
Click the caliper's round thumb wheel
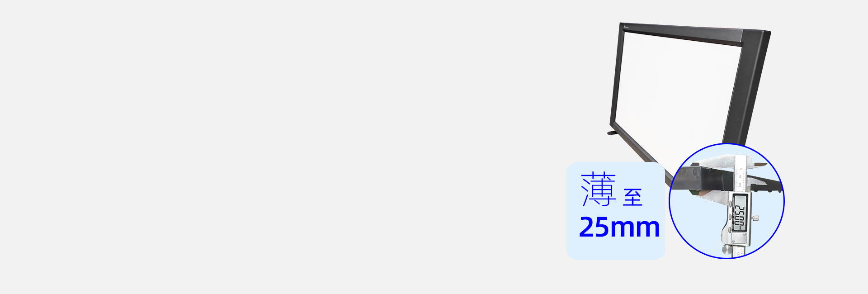[726, 249]
